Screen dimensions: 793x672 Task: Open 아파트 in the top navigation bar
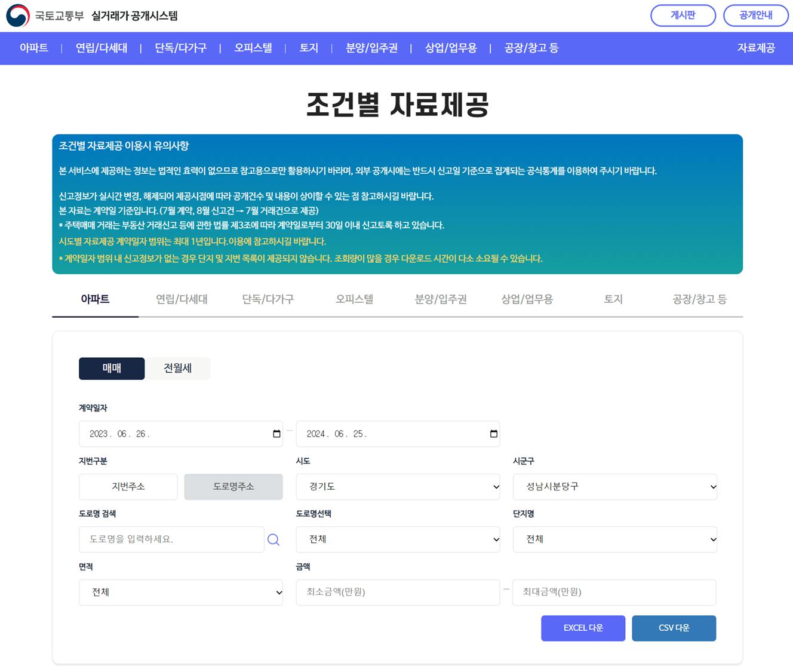pyautogui.click(x=34, y=48)
